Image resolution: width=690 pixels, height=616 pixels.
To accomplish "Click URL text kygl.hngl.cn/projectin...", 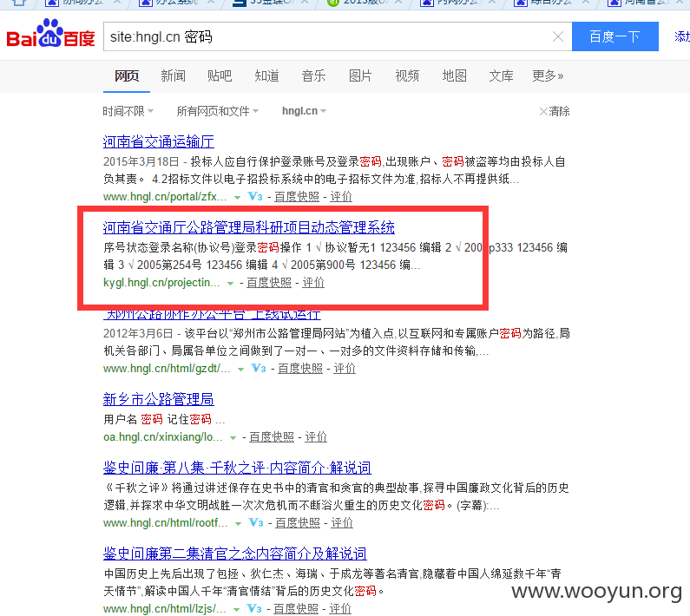I will pyautogui.click(x=161, y=283).
